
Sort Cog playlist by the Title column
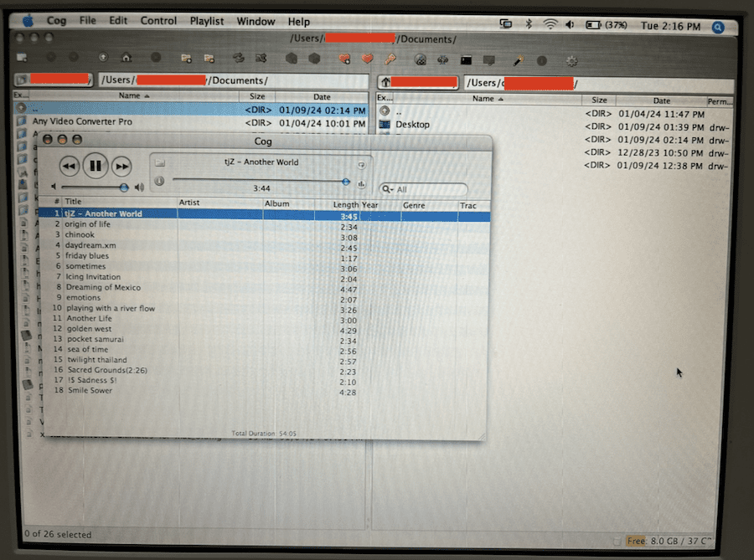pyautogui.click(x=120, y=202)
